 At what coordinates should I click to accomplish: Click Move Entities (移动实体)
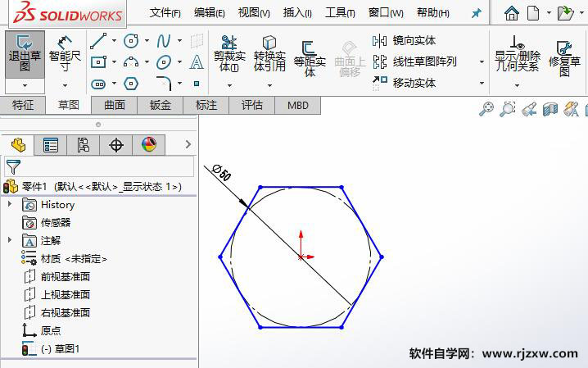point(405,83)
